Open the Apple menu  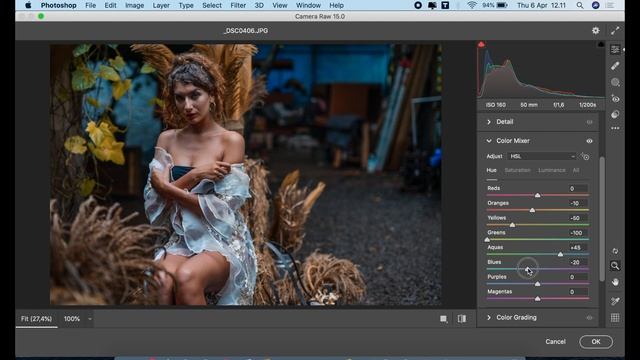[x=28, y=5]
